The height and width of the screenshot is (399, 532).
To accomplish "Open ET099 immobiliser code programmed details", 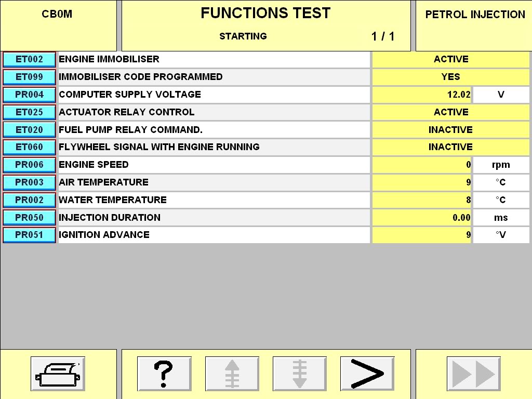I will click(x=29, y=77).
